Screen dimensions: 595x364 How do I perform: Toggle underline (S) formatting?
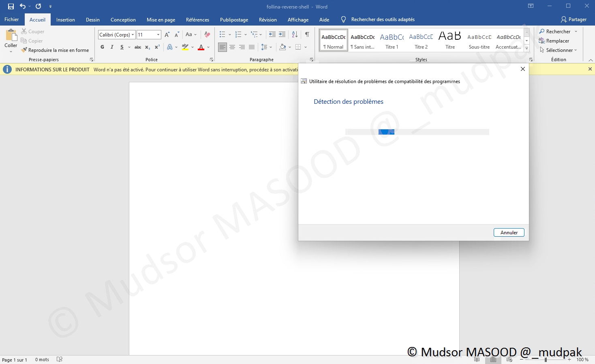click(122, 47)
